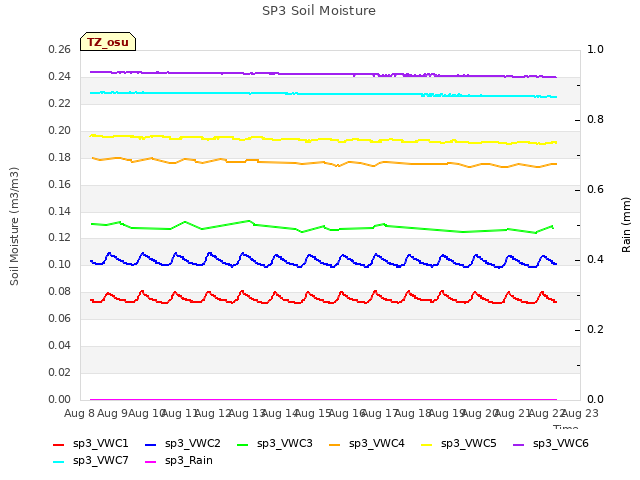The width and height of the screenshot is (640, 480).
Task: Click the 0.8 rain axis tick label
Action: [x=595, y=119]
